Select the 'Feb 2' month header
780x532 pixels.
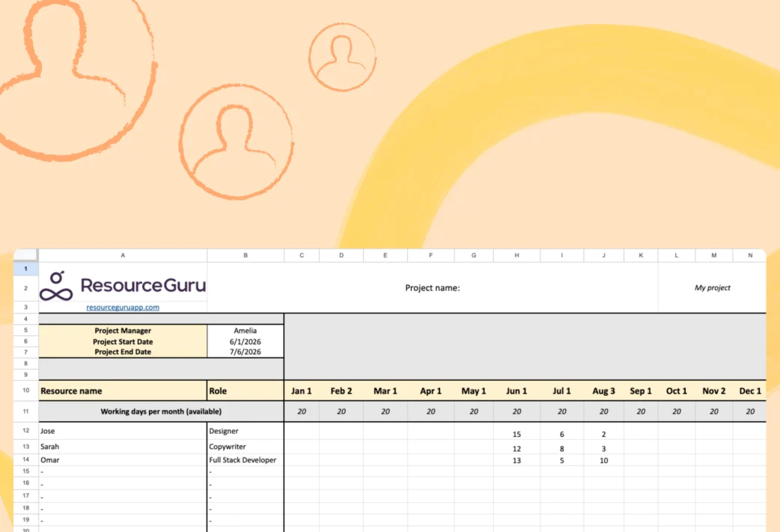(341, 391)
